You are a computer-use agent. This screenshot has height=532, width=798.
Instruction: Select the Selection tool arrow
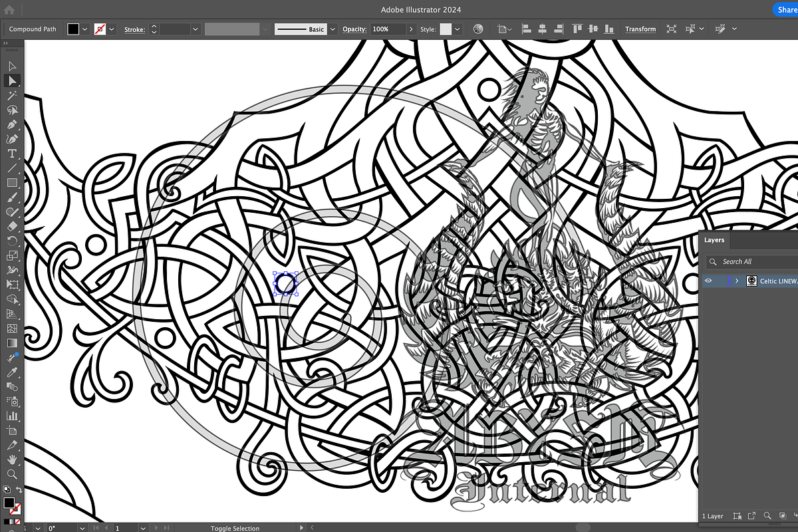(x=12, y=66)
